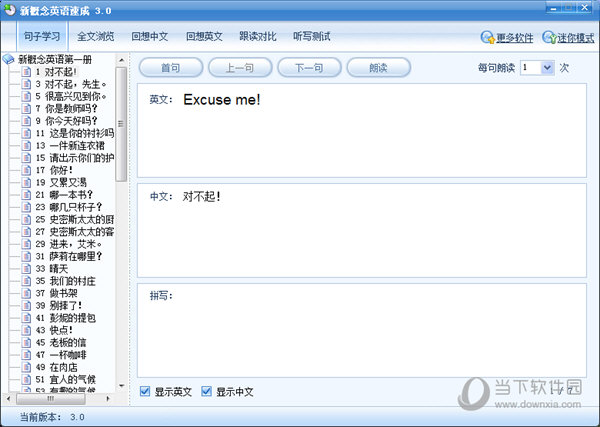Click the horizontal scrollbar right arrow
Image resolution: width=600 pixels, height=427 pixels.
(108, 399)
